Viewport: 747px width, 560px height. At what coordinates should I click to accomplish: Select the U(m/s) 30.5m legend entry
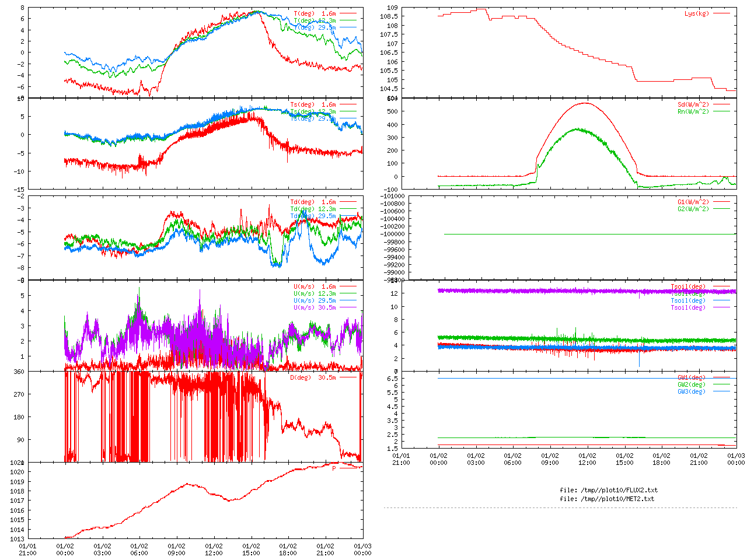coord(315,307)
